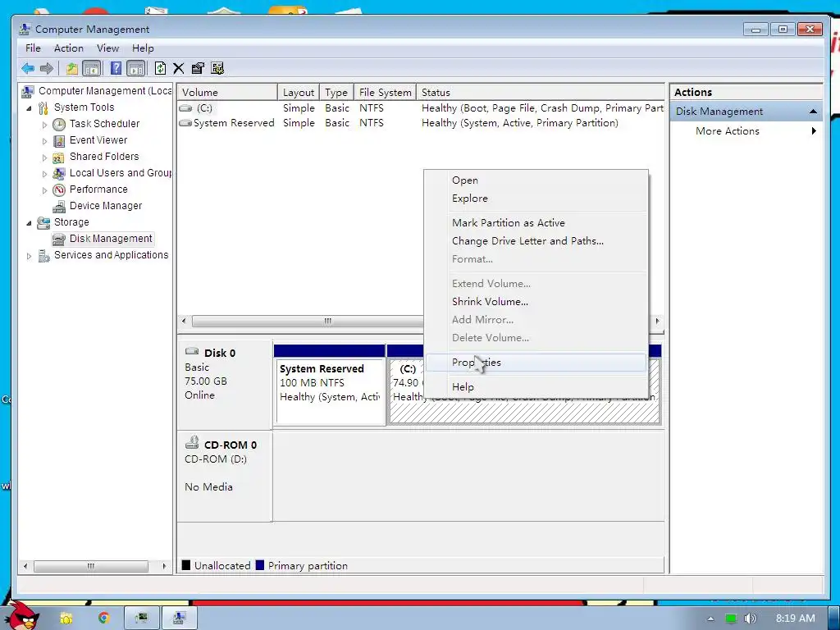Click the Up one level folder icon

[72, 68]
